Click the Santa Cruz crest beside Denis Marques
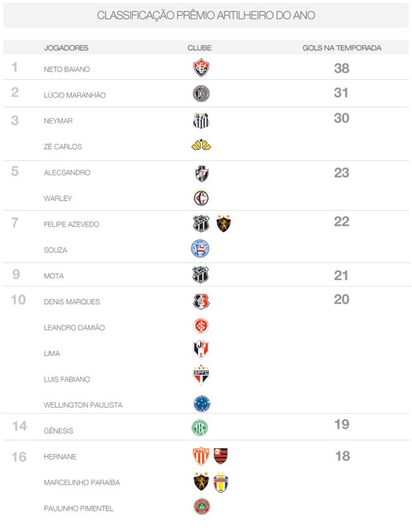Image resolution: width=412 pixels, height=532 pixels. click(201, 301)
